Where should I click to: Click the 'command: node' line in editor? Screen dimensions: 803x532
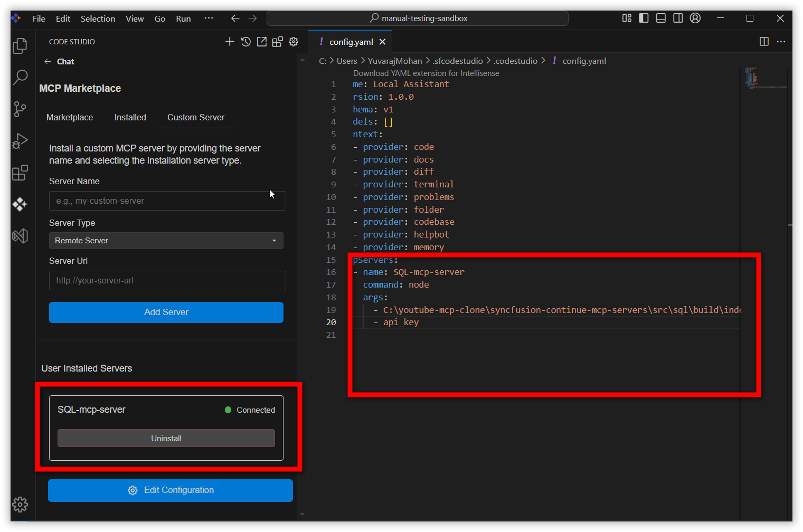tap(396, 285)
